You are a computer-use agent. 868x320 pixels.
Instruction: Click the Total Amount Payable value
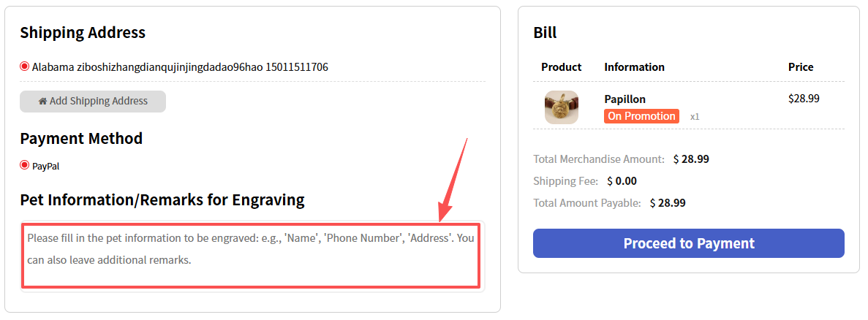(668, 203)
